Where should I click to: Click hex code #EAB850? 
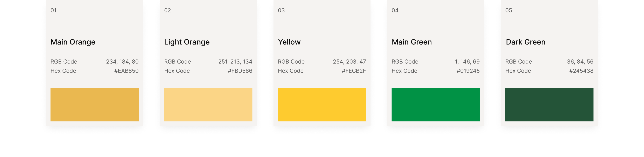(x=126, y=71)
